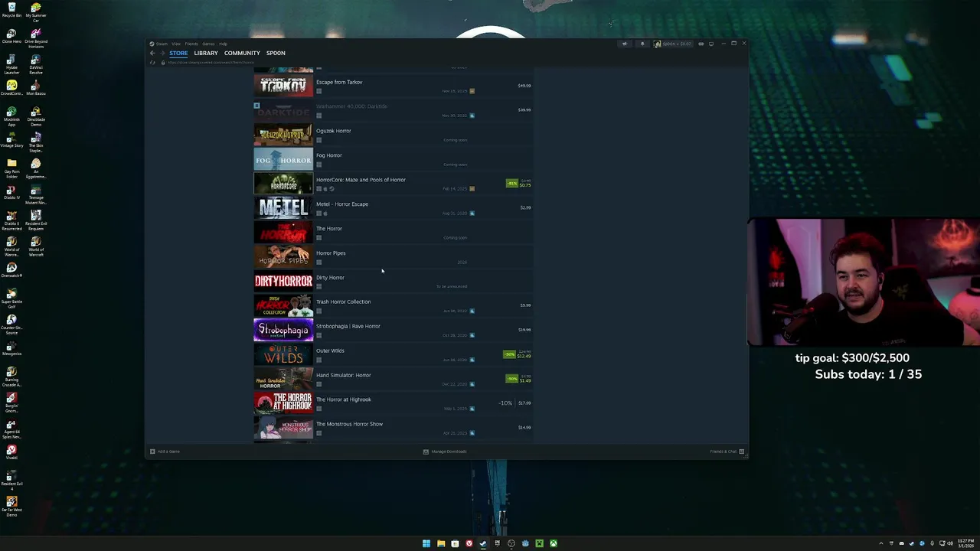Open the Games menu
980x551 pixels.
pyautogui.click(x=208, y=44)
